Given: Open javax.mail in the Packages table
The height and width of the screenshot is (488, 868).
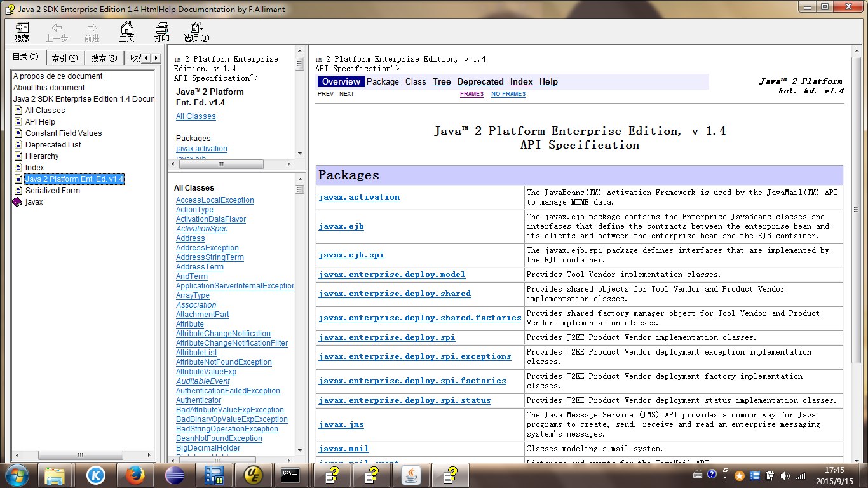Looking at the screenshot, I should 344,449.
